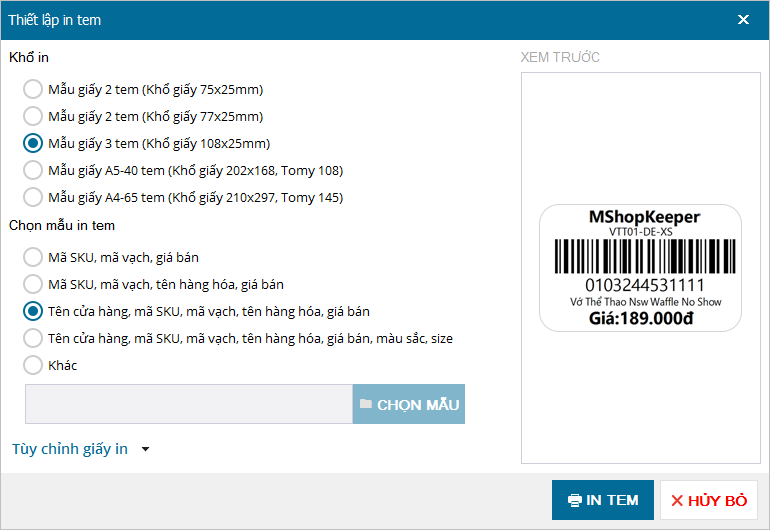The width and height of the screenshot is (770, 530).
Task: Select Mẫu giấy 2 tem 75x25mm option
Action: coord(33,89)
